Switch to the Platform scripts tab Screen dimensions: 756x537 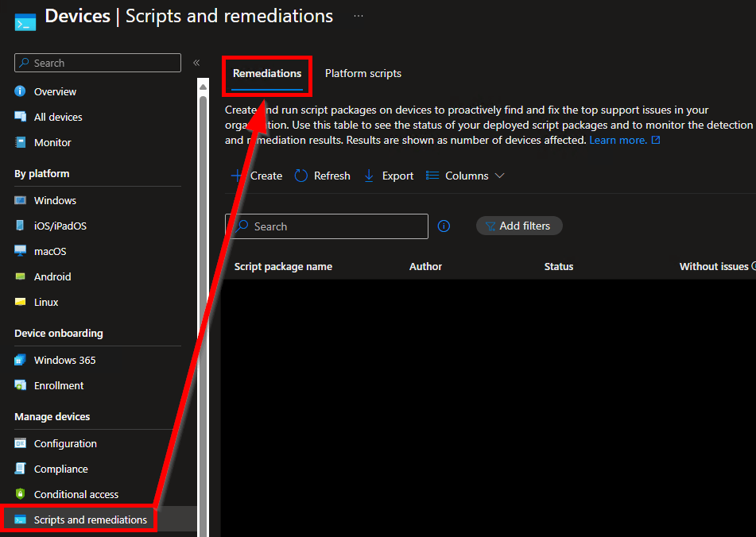pos(363,73)
